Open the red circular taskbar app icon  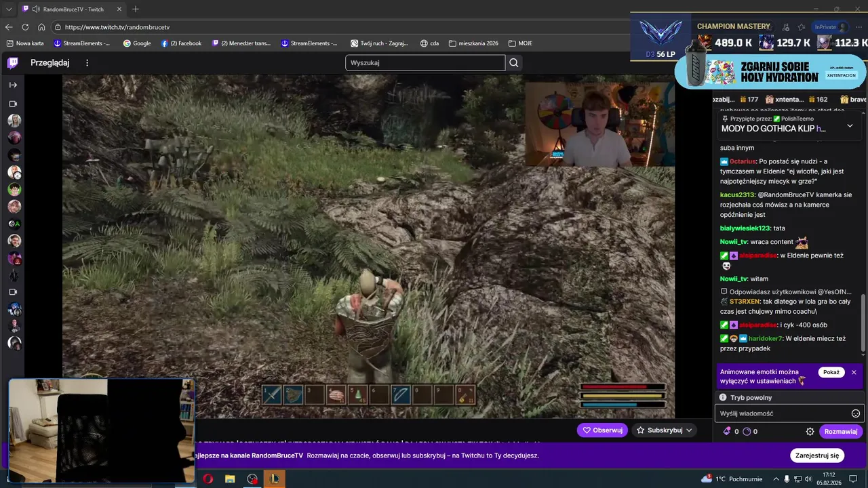pyautogui.click(x=252, y=479)
